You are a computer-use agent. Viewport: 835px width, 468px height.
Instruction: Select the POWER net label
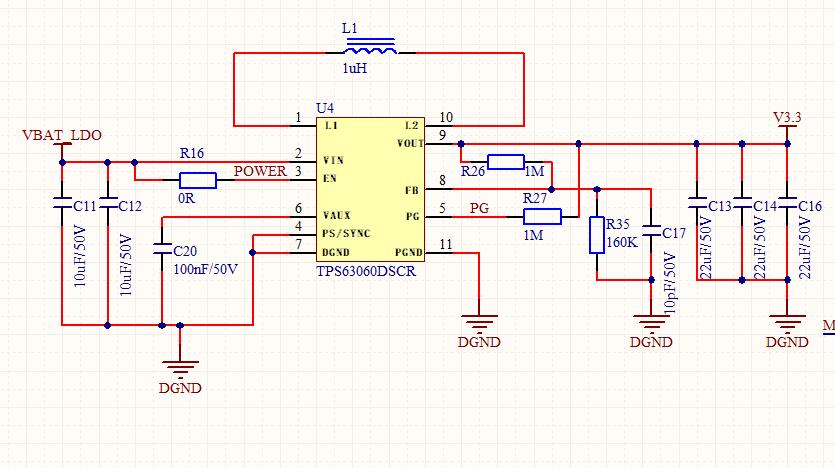pyautogui.click(x=260, y=171)
